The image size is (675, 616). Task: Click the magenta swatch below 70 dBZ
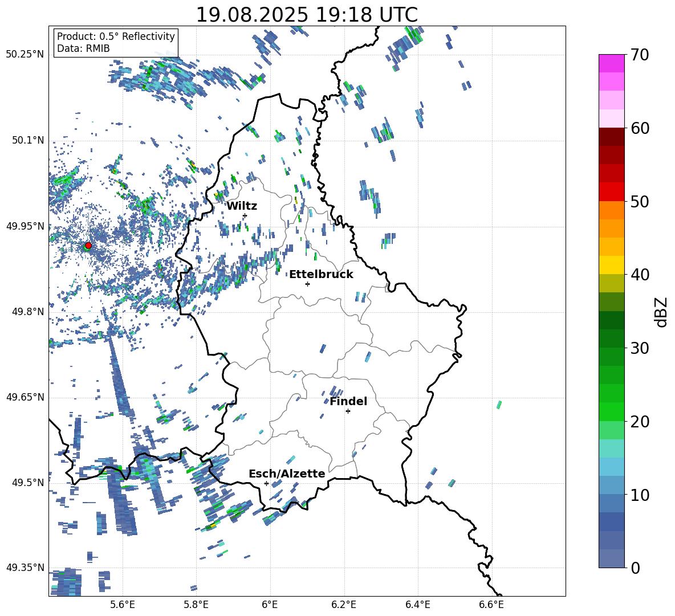click(x=612, y=64)
